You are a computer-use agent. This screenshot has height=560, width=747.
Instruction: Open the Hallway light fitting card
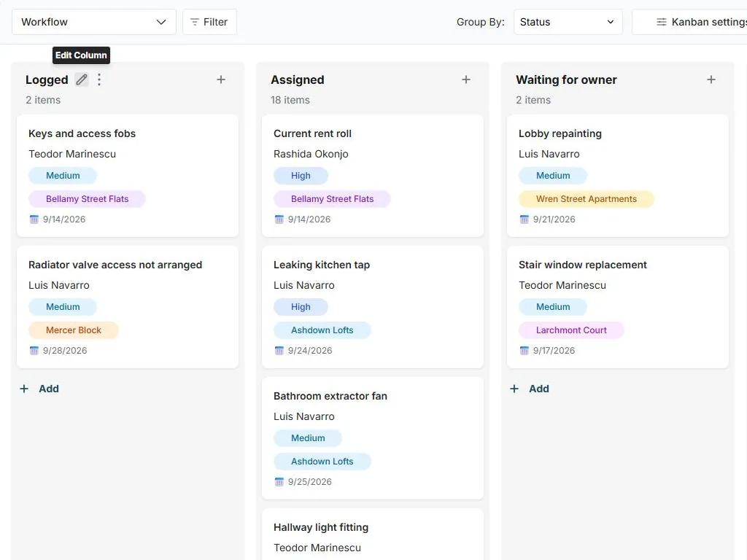(373, 534)
